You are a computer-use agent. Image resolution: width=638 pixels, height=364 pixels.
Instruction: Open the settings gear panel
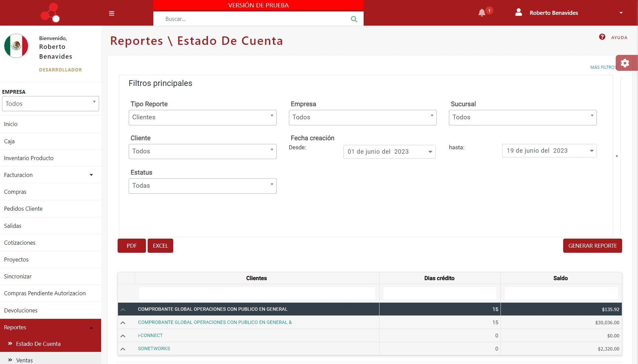coord(625,63)
